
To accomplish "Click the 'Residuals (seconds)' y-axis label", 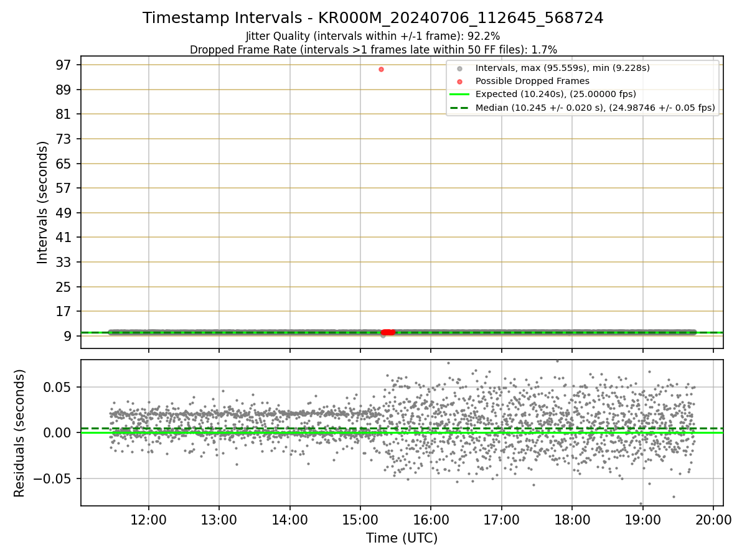I will [x=19, y=433].
